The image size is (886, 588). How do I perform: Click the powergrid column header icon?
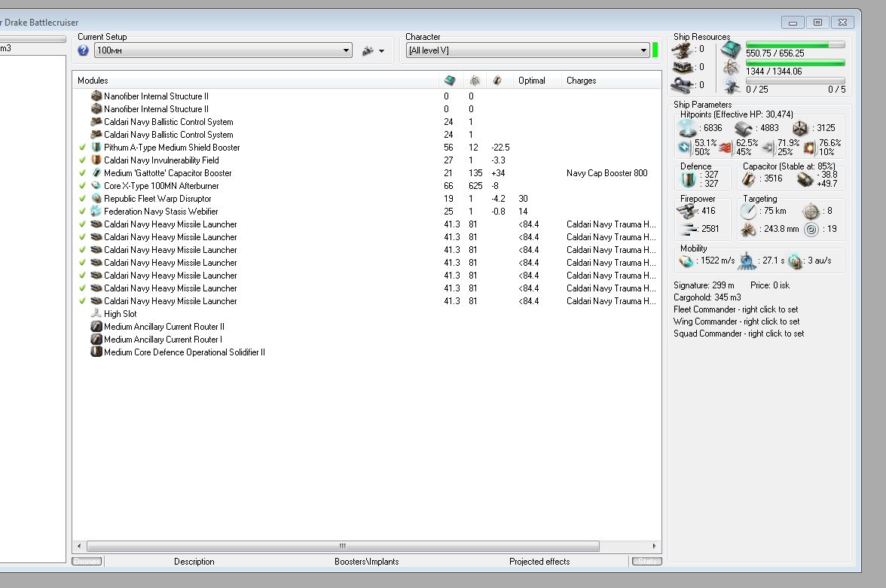[x=475, y=81]
